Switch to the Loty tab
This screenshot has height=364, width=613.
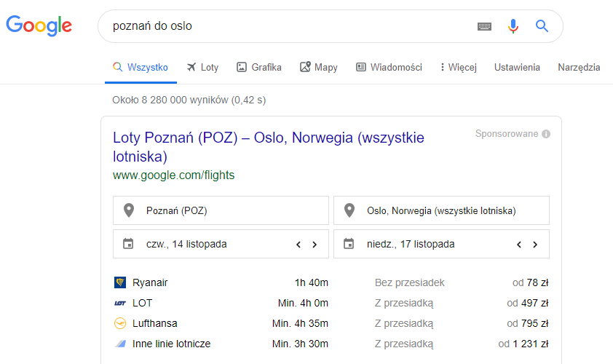point(202,68)
